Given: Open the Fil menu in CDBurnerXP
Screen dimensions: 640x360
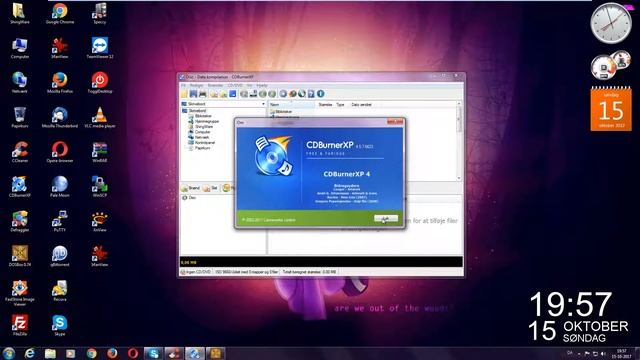Looking at the screenshot, I should point(183,85).
